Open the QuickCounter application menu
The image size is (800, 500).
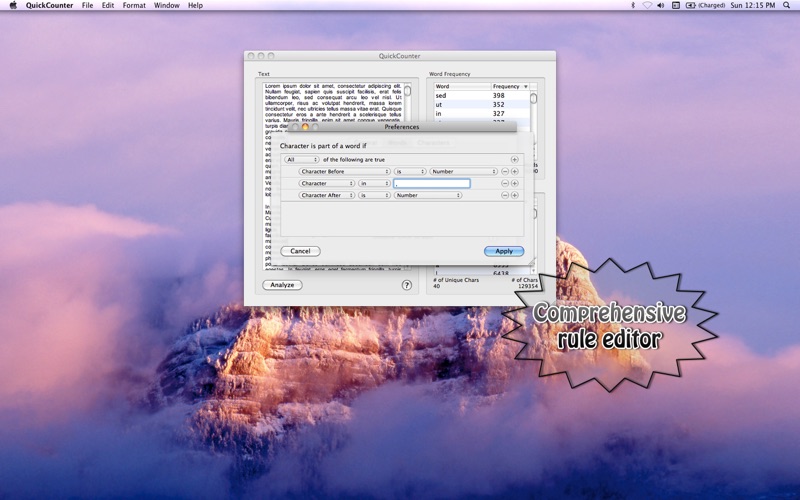click(49, 5)
